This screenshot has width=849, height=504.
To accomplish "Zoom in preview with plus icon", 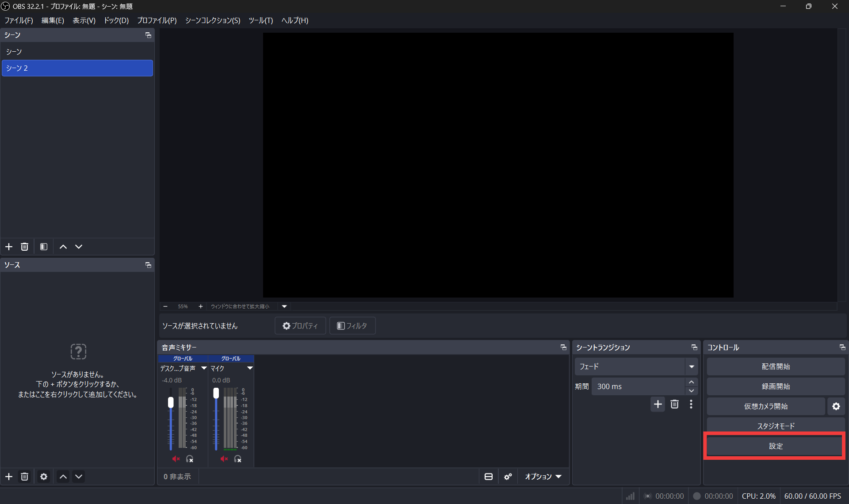I will click(200, 306).
